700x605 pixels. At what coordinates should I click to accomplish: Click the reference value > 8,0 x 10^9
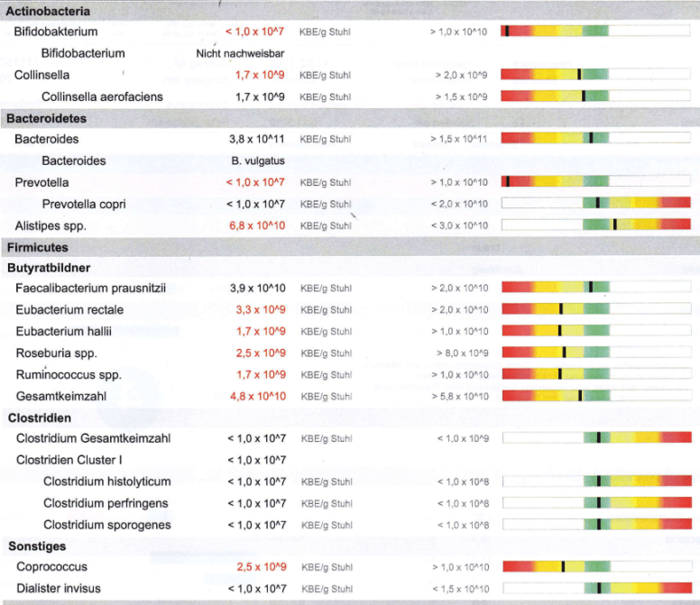pos(462,353)
